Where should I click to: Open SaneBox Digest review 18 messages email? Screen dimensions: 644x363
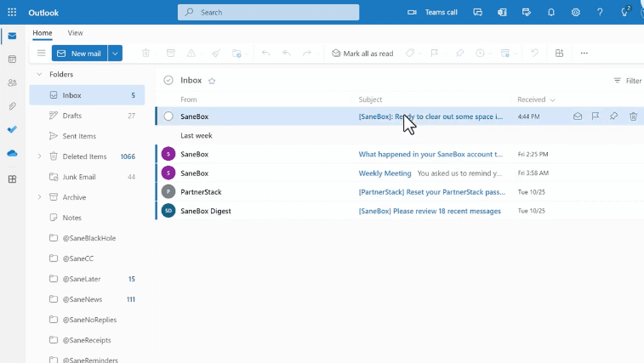399,211
